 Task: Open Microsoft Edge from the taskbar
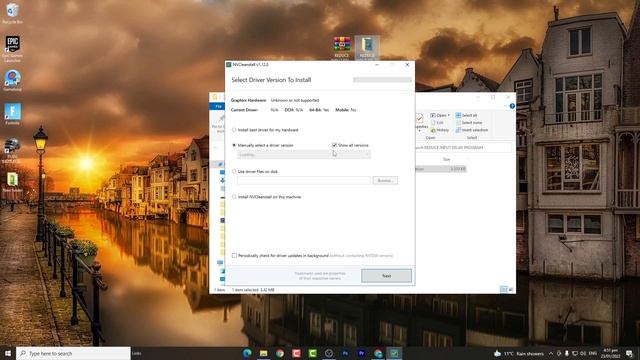[x=247, y=353]
